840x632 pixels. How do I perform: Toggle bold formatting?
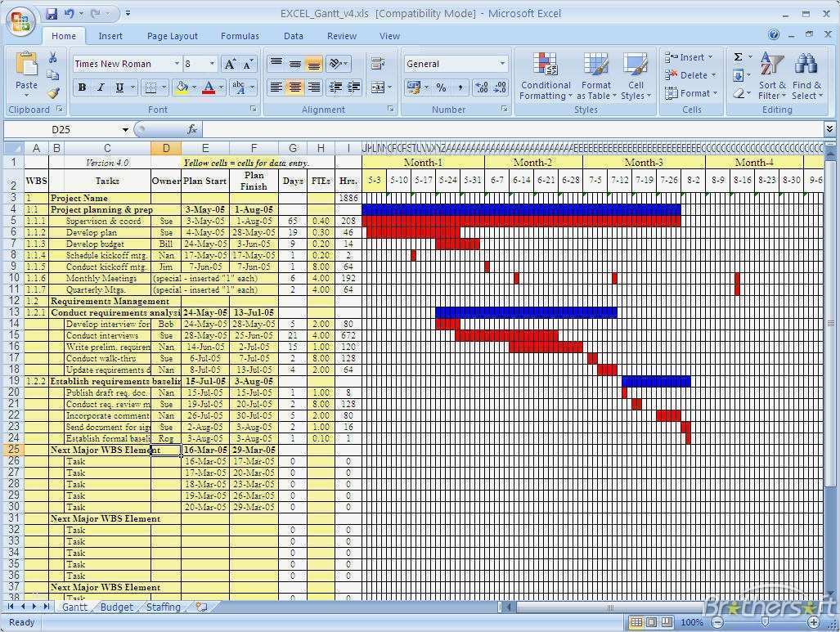tap(82, 87)
